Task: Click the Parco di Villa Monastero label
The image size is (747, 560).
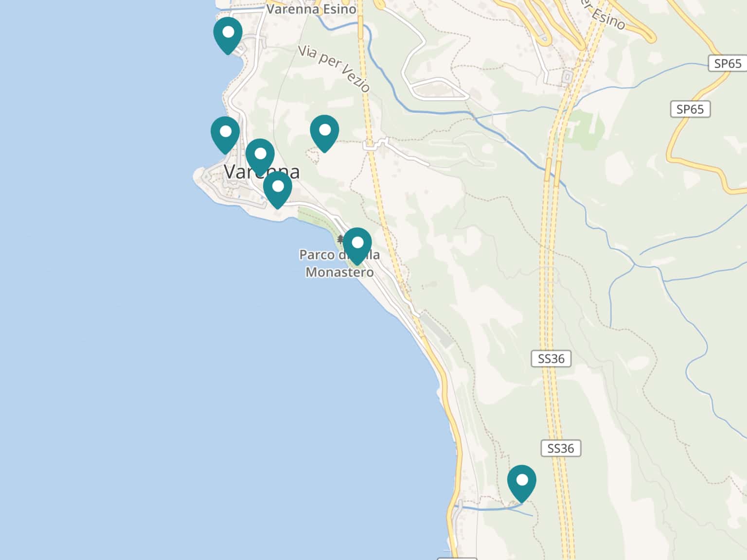Action: (339, 263)
